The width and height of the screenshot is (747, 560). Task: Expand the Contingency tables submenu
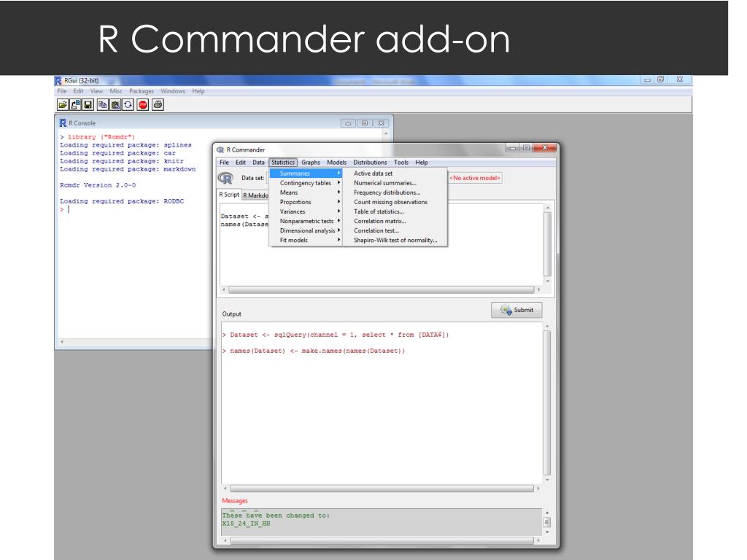306,183
